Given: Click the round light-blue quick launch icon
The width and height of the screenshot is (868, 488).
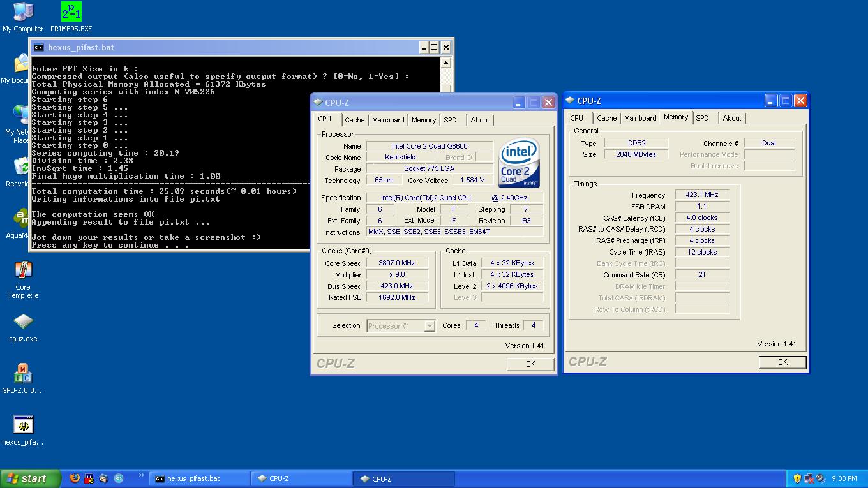Looking at the screenshot, I should tap(118, 478).
